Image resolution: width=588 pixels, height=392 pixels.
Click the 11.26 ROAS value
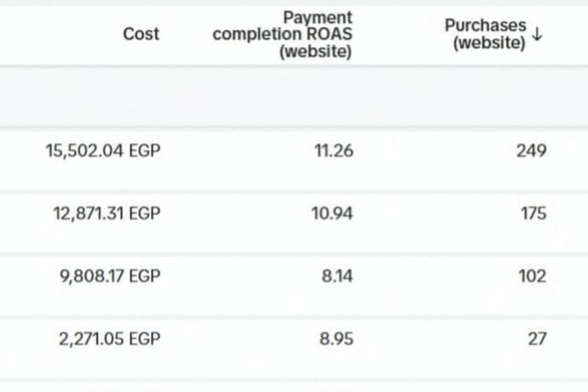(x=333, y=151)
